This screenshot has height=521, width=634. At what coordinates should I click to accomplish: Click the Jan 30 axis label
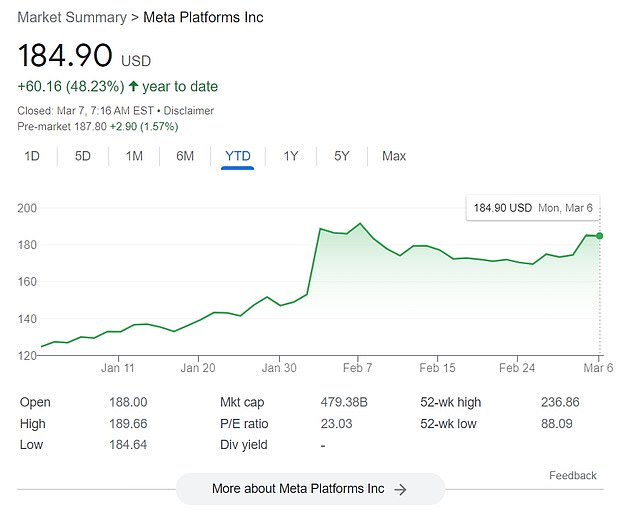pyautogui.click(x=279, y=368)
